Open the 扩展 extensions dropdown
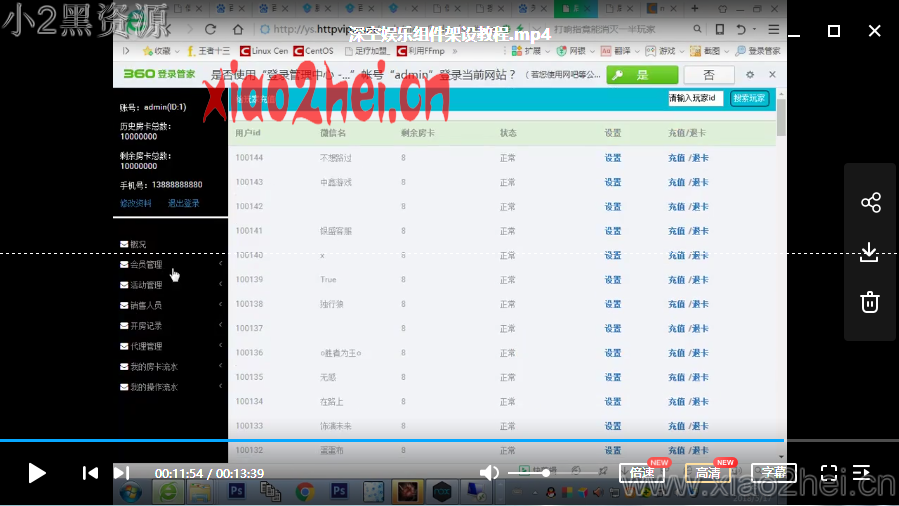 (x=530, y=51)
